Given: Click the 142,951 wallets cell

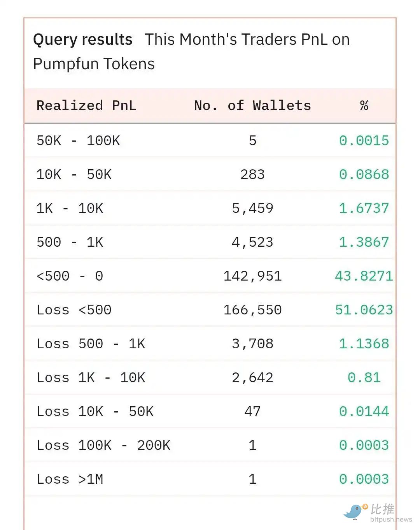Looking at the screenshot, I should 252,276.
